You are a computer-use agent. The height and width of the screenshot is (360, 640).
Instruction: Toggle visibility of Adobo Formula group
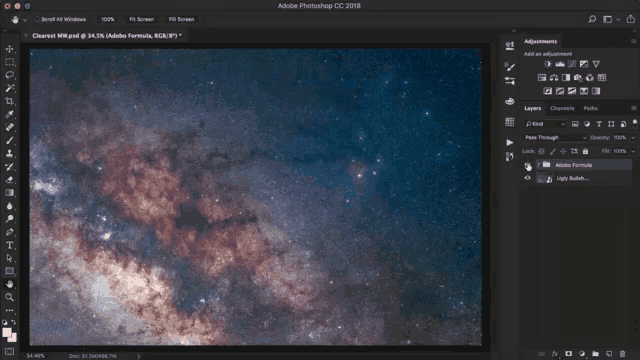(x=527, y=165)
